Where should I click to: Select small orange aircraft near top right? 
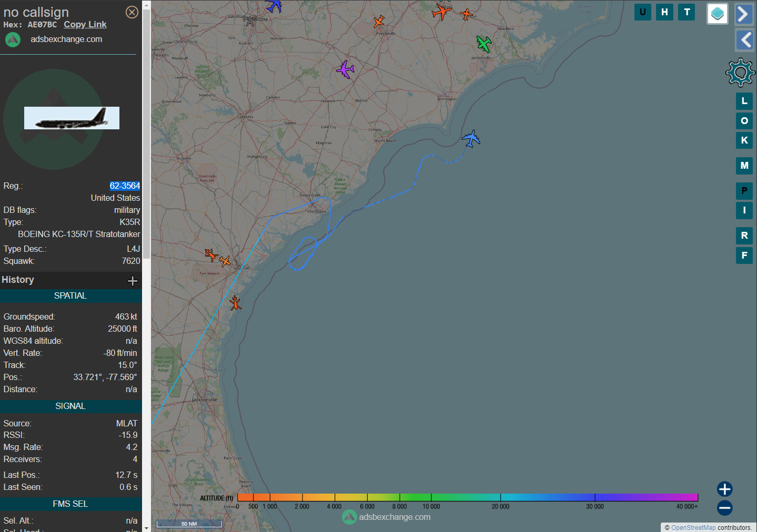(x=467, y=14)
